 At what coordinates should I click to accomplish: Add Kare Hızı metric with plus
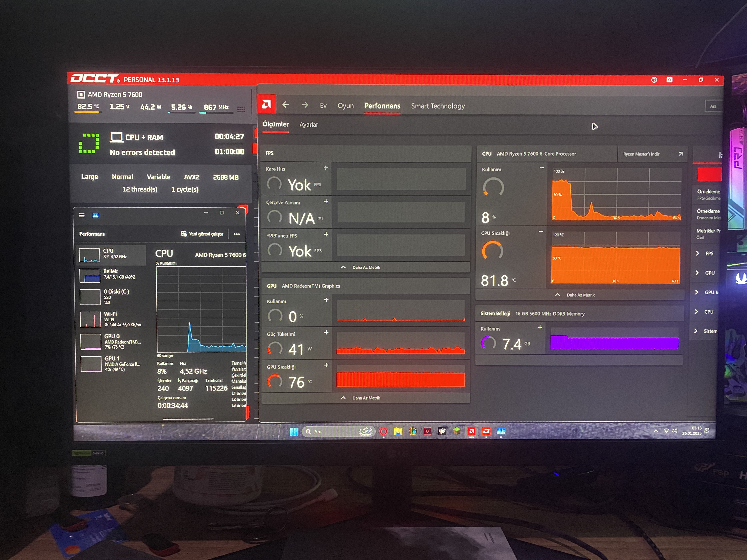[x=326, y=168]
